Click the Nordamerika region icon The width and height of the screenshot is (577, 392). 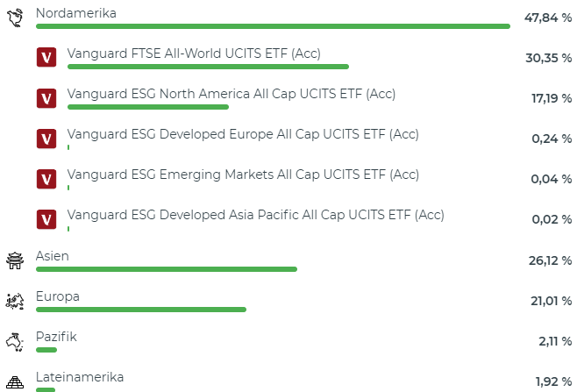point(15,18)
